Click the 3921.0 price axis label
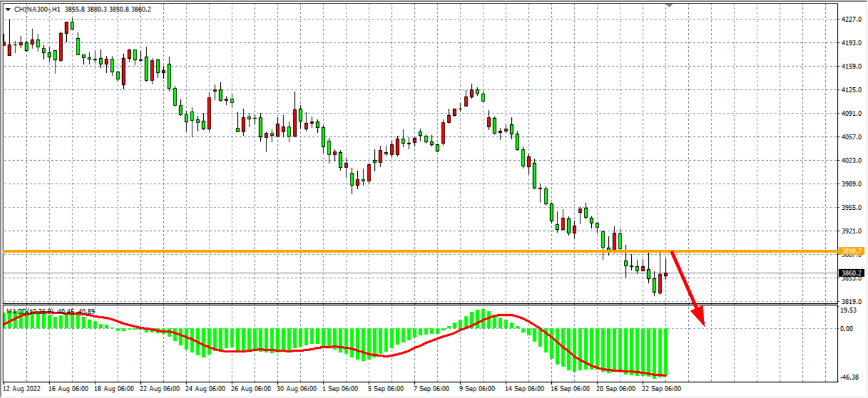 [851, 231]
